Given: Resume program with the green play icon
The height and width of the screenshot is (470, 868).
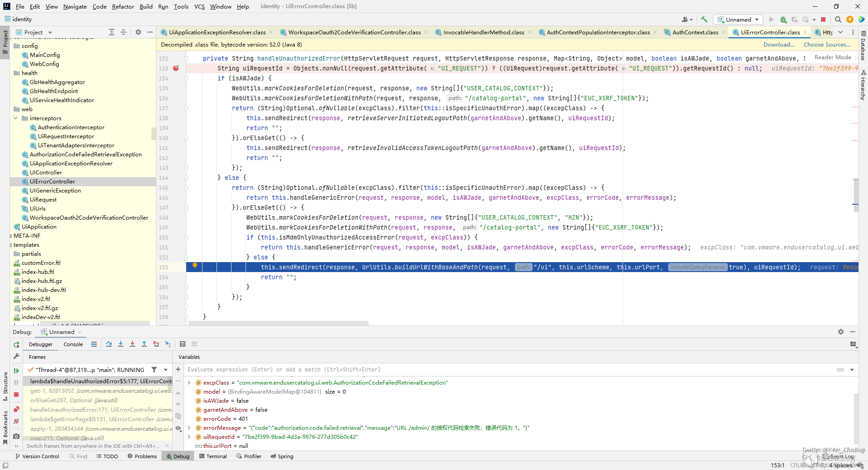Looking at the screenshot, I should tap(16, 371).
